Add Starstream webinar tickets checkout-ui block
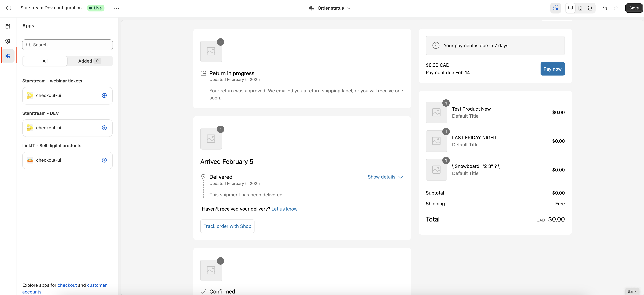Image resolution: width=644 pixels, height=295 pixels. click(x=104, y=95)
